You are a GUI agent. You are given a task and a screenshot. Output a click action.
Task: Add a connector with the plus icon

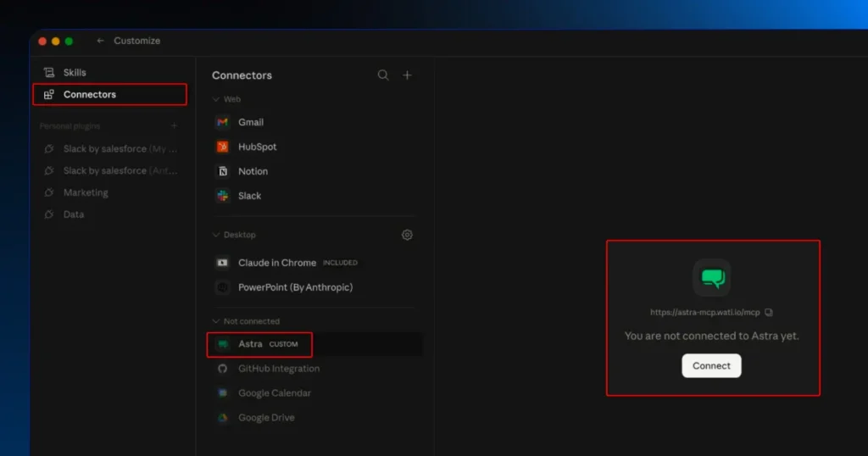[x=407, y=75]
